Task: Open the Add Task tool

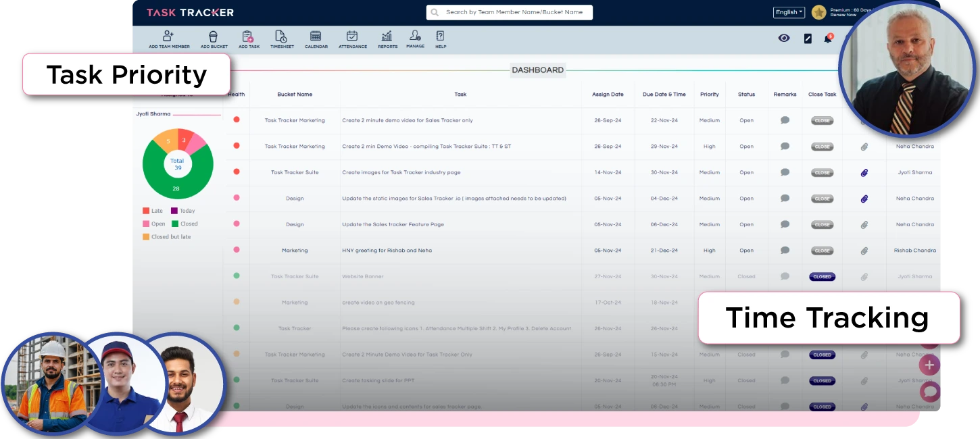Action: point(249,39)
